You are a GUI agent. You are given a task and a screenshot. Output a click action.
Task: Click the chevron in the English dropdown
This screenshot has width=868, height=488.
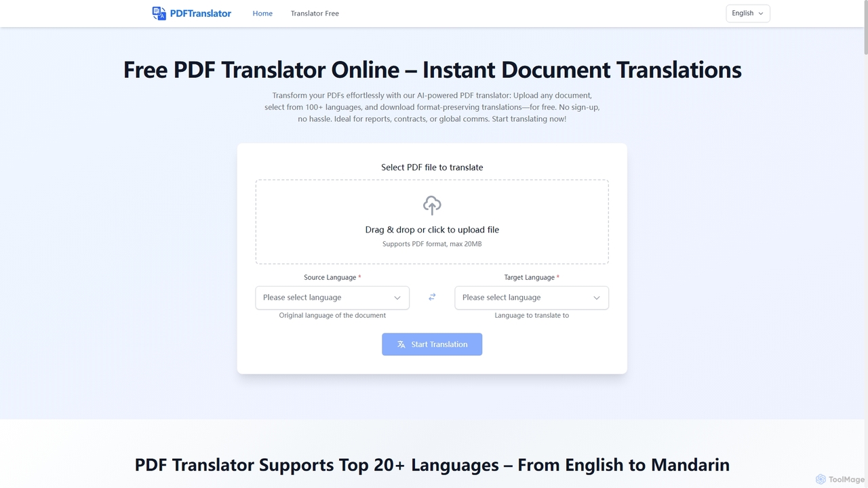761,14
